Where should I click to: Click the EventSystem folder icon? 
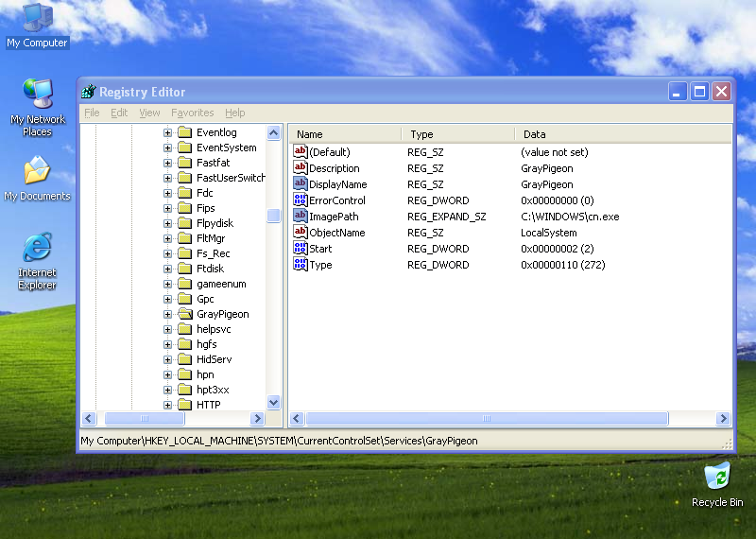click(x=185, y=148)
